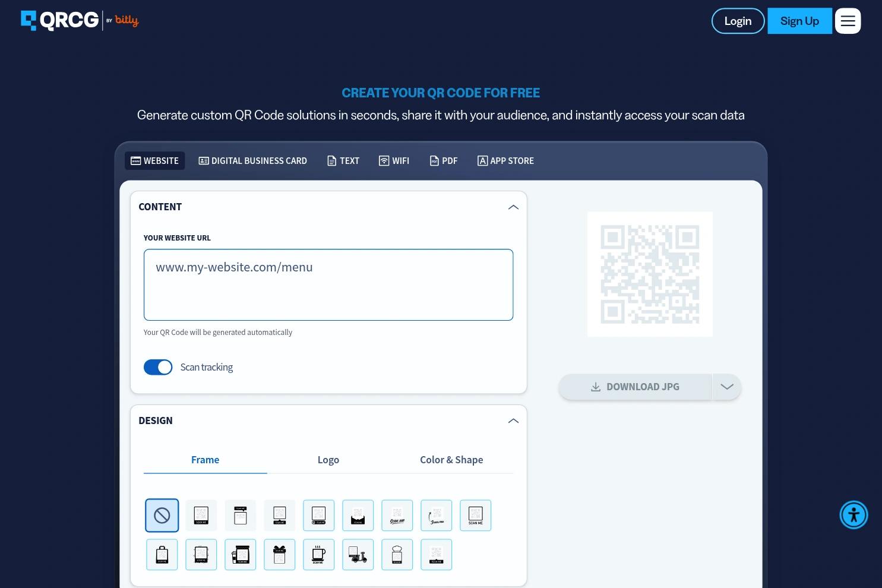Click the Login button
The width and height of the screenshot is (882, 588).
(x=738, y=21)
